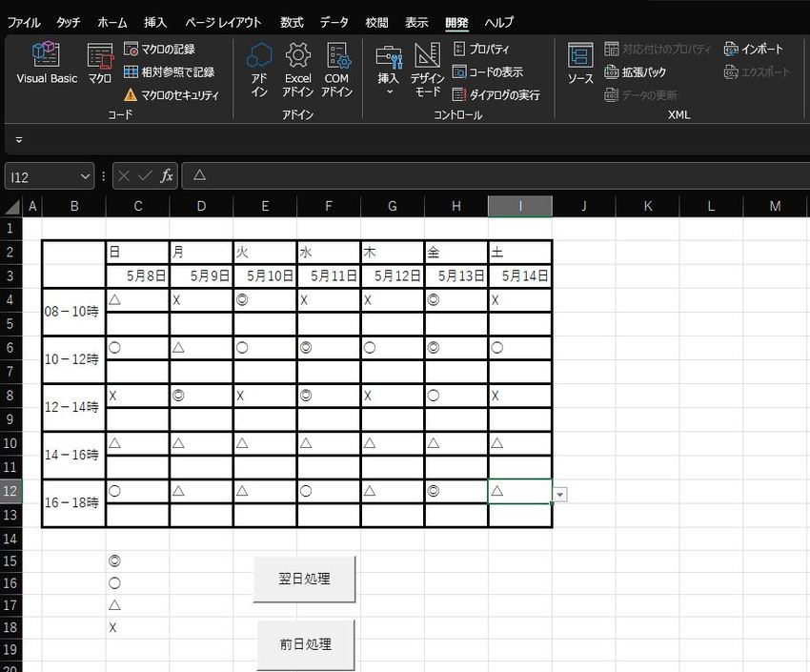Start マクロの記録 macro recording
This screenshot has width=810, height=672.
(x=160, y=49)
